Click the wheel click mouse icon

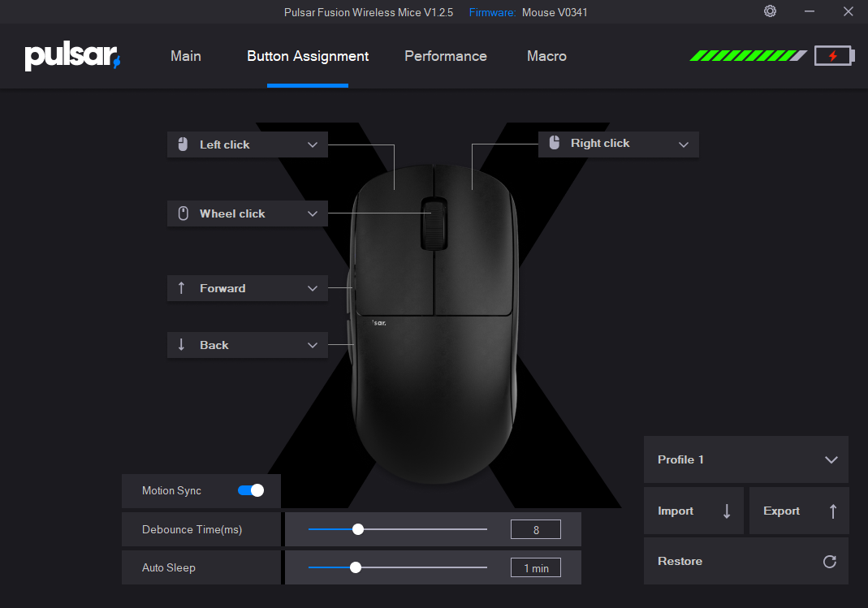tap(183, 213)
